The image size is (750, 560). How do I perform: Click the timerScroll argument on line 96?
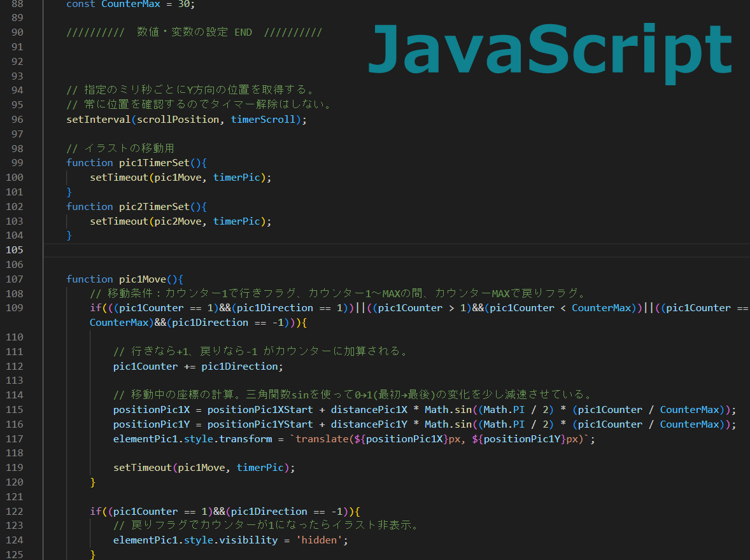pyautogui.click(x=263, y=120)
